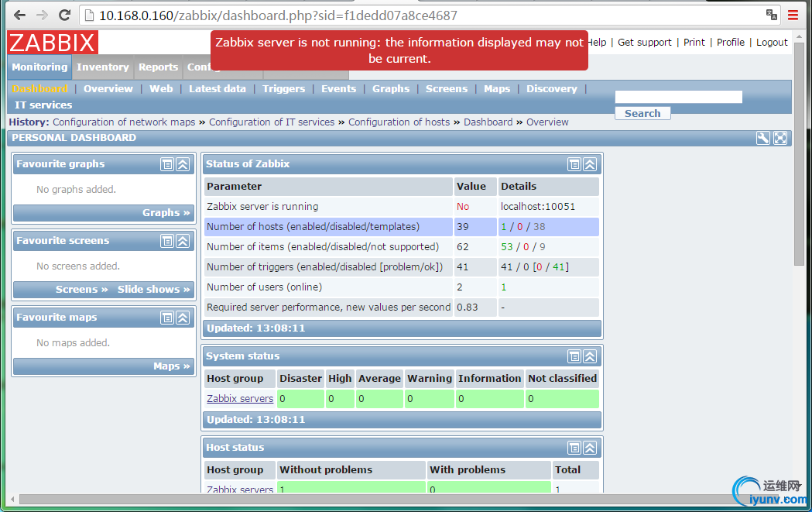
Task: Focus the search input field
Action: tap(678, 97)
